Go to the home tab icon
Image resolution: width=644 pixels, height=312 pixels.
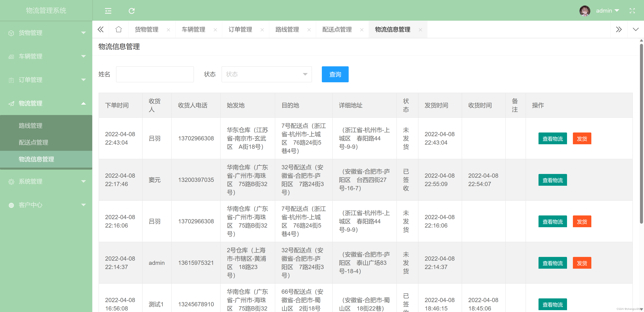(x=119, y=30)
